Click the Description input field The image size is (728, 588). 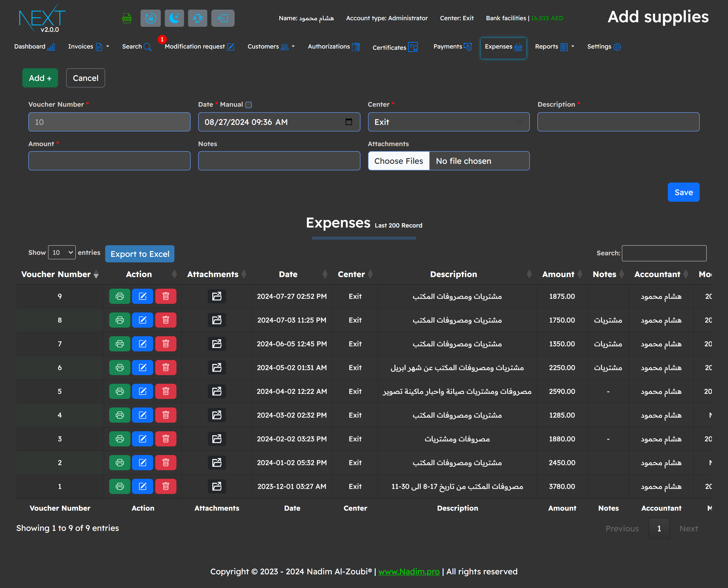618,122
